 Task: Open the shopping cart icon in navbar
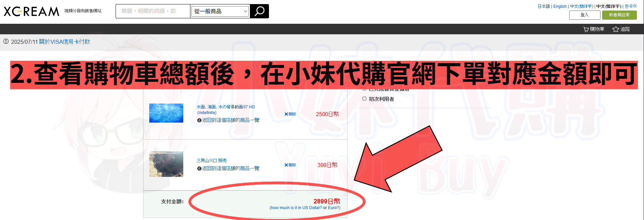586,29
